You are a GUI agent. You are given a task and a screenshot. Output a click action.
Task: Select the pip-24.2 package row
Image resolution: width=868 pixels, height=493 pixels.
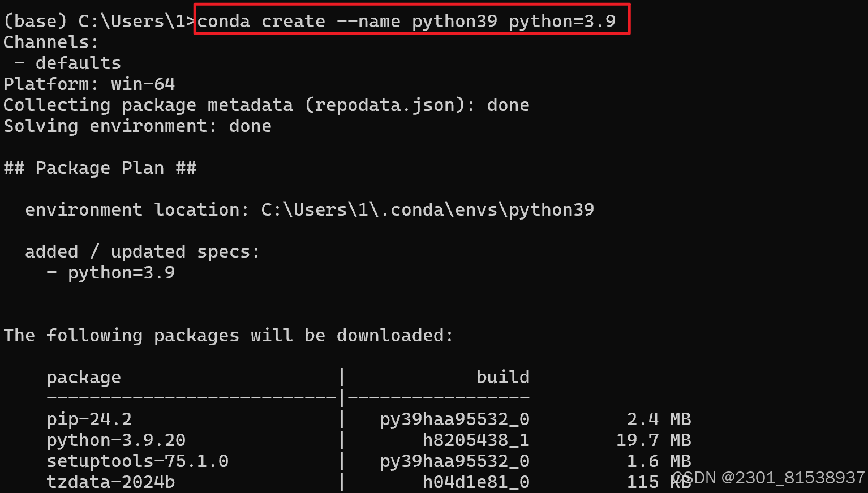(89, 419)
